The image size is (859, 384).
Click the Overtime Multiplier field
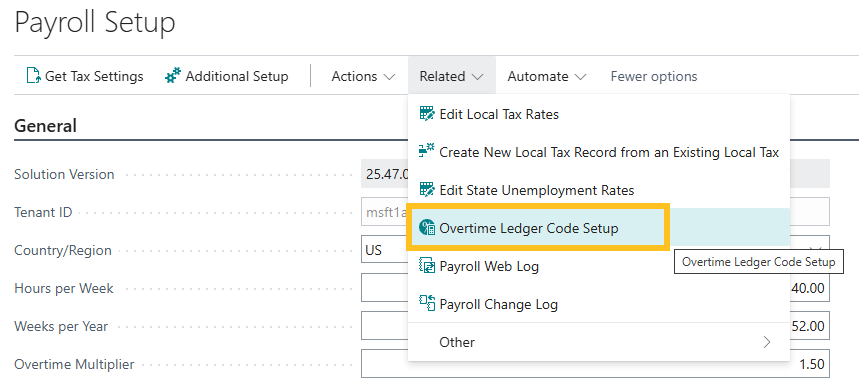point(595,364)
